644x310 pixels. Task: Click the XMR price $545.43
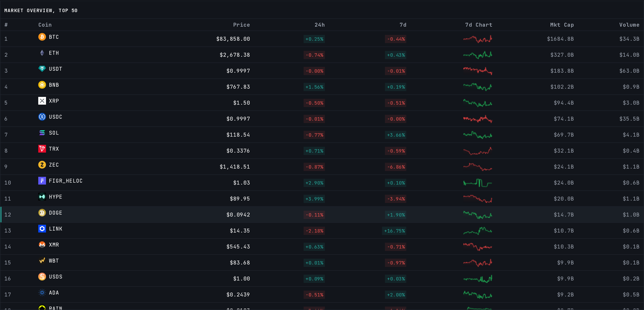(238, 247)
